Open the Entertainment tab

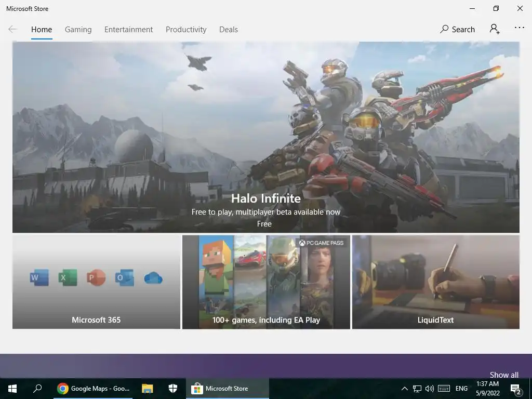click(x=129, y=30)
